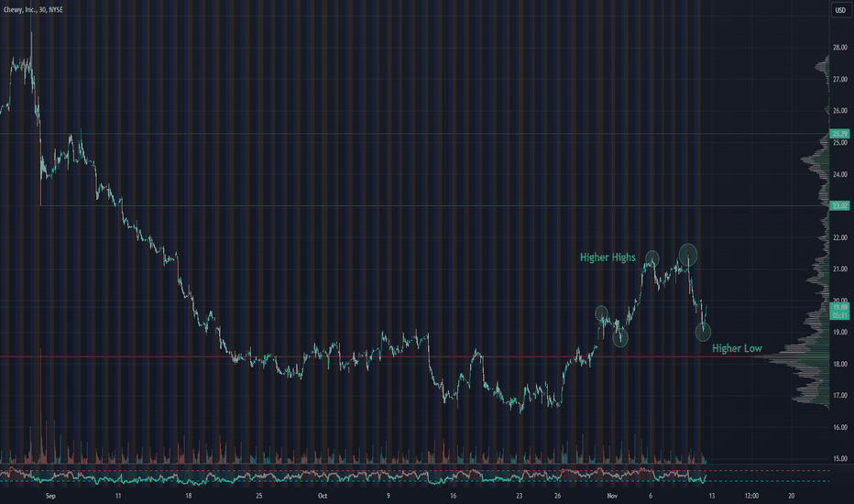Click the Sep label on time axis
Image resolution: width=854 pixels, height=504 pixels.
pyautogui.click(x=50, y=496)
